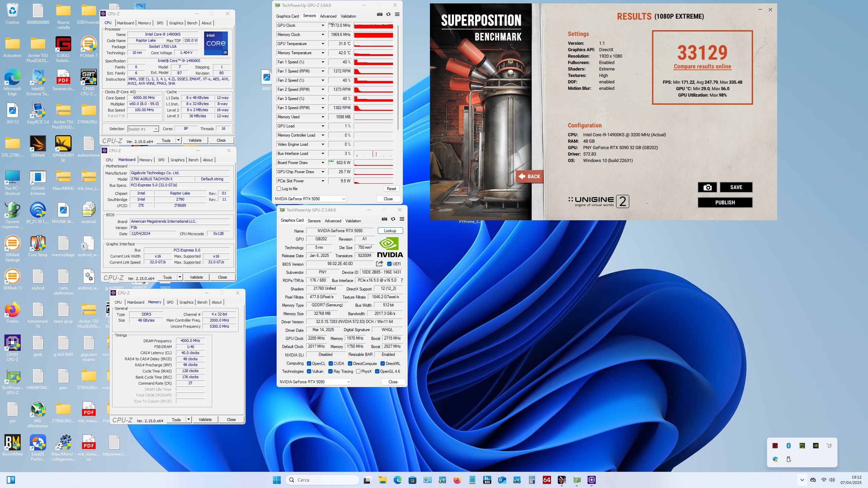This screenshot has width=868, height=488.
Task: Toggle the Log to file checkbox
Action: pos(279,189)
